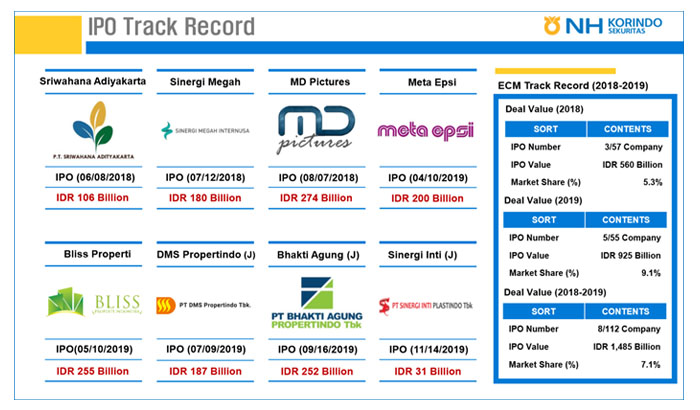Open the MD Pictures logo
Screen dimensions: 700x410
click(314, 130)
